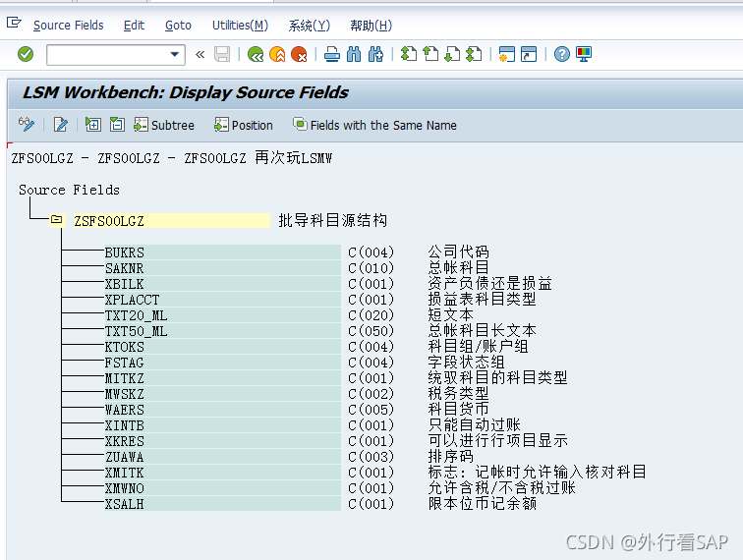The image size is (743, 560).
Task: Collapse the command field with double-chevron
Action: point(200,54)
